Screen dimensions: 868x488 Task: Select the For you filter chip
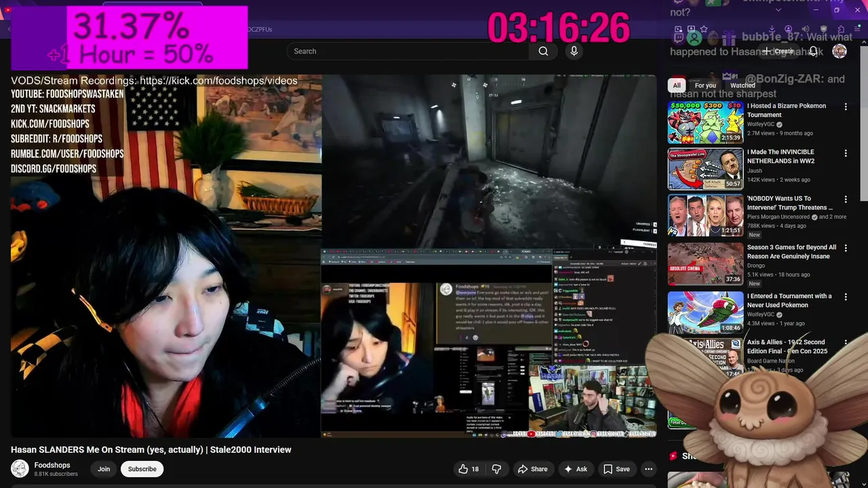[705, 85]
